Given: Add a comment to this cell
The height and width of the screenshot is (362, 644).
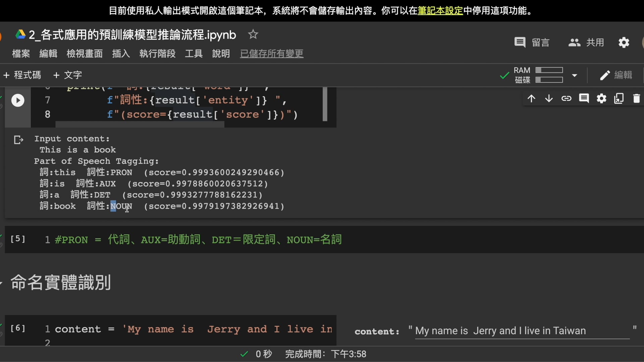Looking at the screenshot, I should 584,99.
